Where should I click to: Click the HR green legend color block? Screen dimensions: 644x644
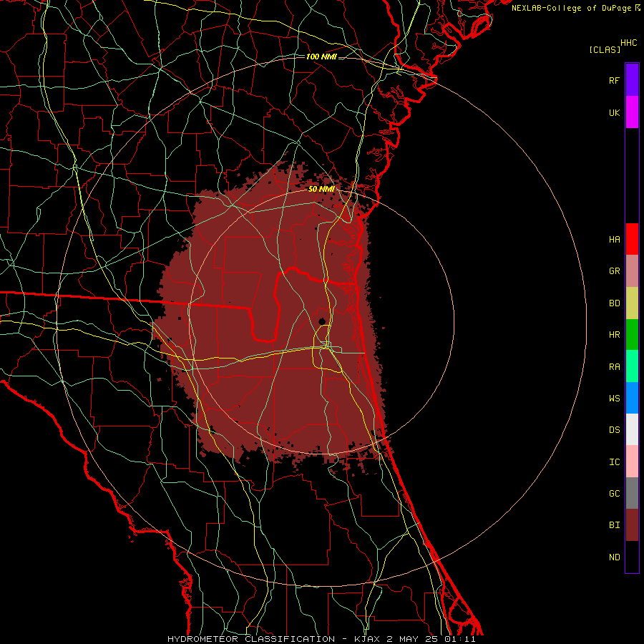(632, 335)
